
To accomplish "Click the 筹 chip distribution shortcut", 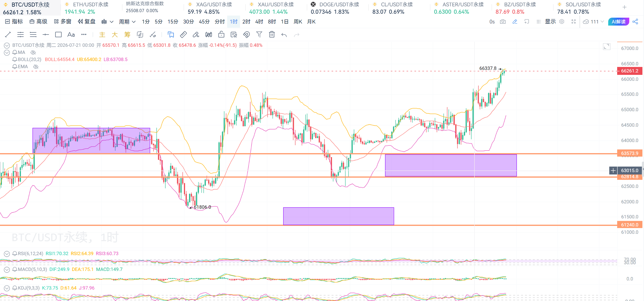I will [127, 35].
